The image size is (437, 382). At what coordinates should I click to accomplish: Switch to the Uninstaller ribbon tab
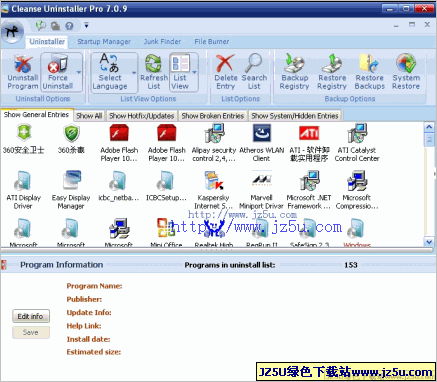click(x=47, y=42)
